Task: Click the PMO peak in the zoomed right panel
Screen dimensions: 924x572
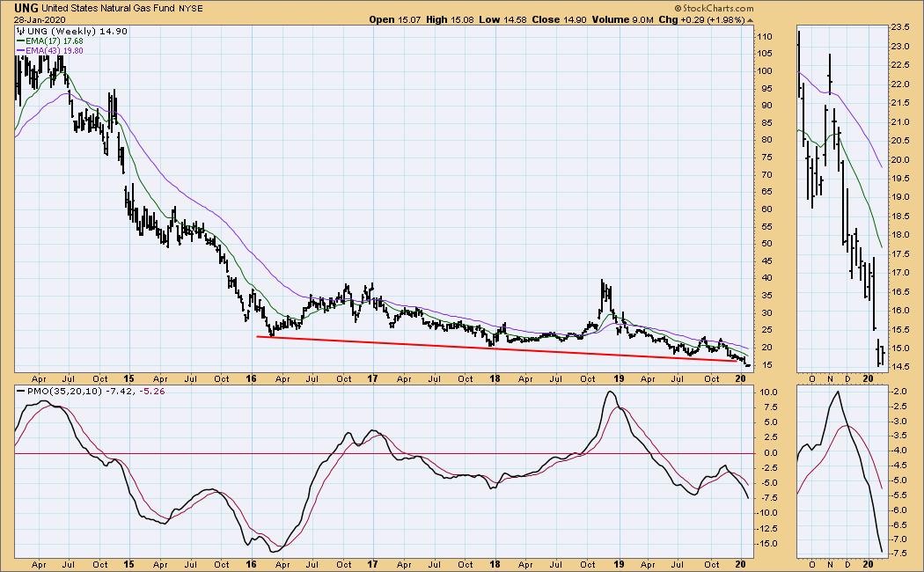Action: click(x=835, y=392)
